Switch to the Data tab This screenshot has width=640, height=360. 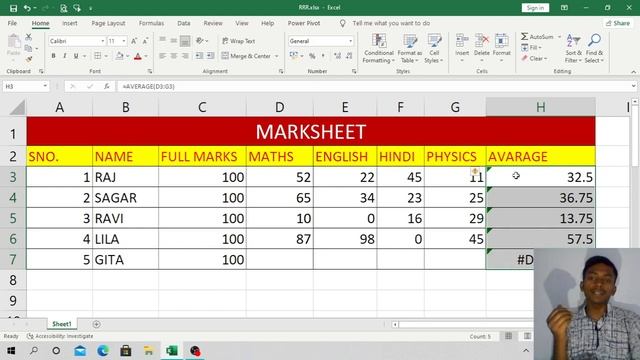[x=184, y=23]
